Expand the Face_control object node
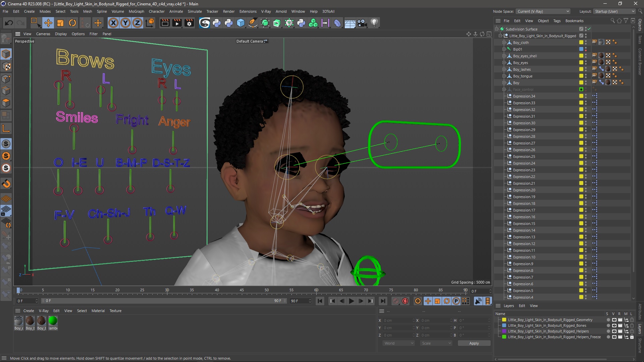Viewport: 644px width, 362px height. coord(504,89)
